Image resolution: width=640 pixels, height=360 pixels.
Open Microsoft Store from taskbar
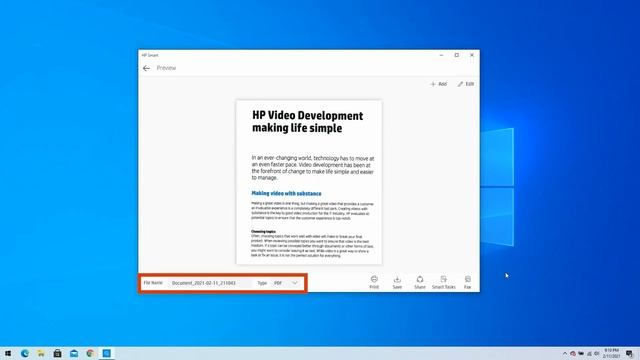(x=57, y=353)
